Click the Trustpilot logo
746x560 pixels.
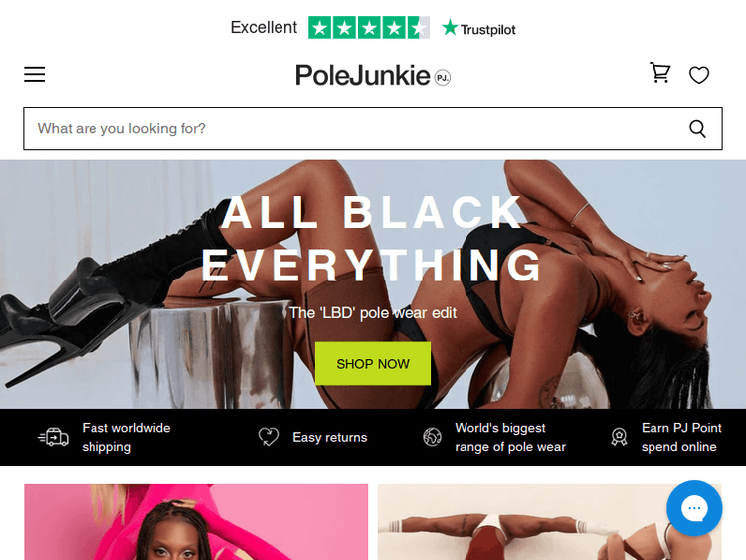tap(478, 29)
